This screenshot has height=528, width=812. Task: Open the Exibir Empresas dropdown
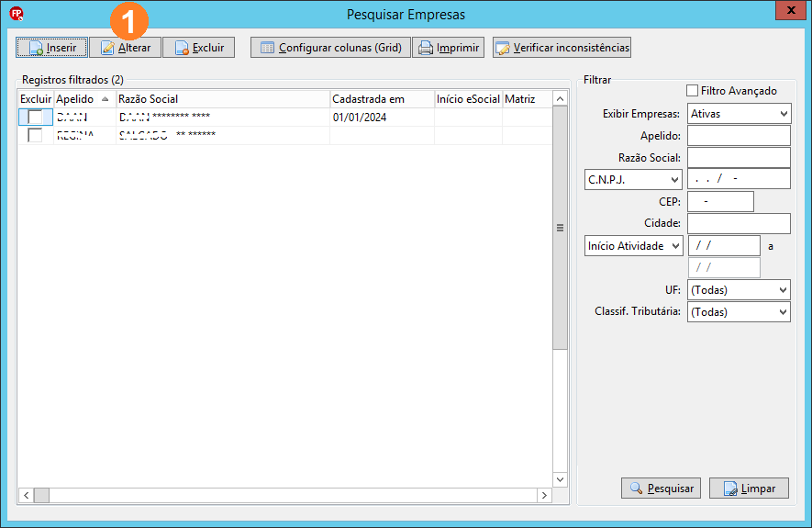pyautogui.click(x=739, y=114)
